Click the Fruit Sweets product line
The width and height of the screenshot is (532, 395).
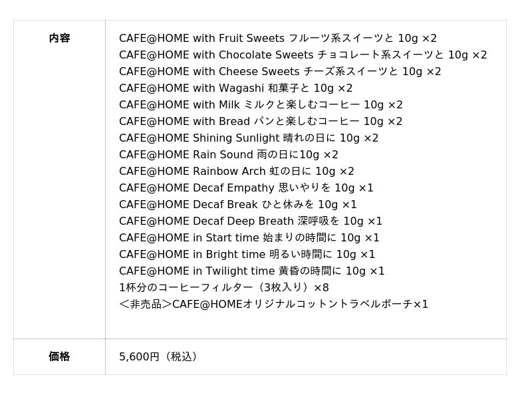(x=278, y=39)
